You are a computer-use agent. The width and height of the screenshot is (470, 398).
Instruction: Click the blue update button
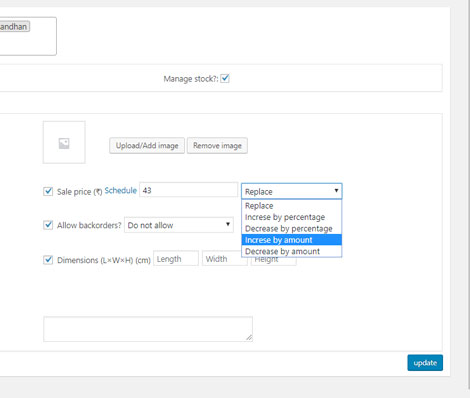425,363
